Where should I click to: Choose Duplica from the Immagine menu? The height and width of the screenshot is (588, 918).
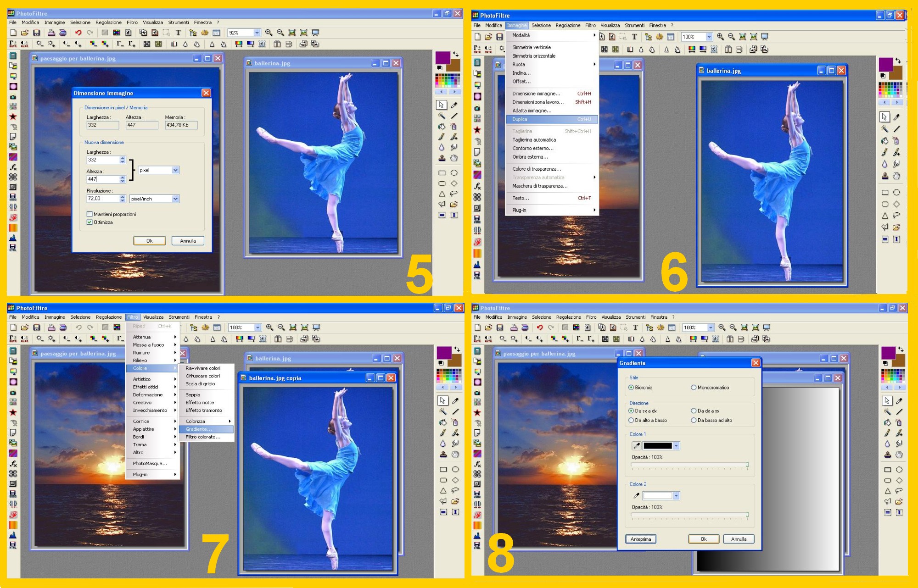coord(520,119)
